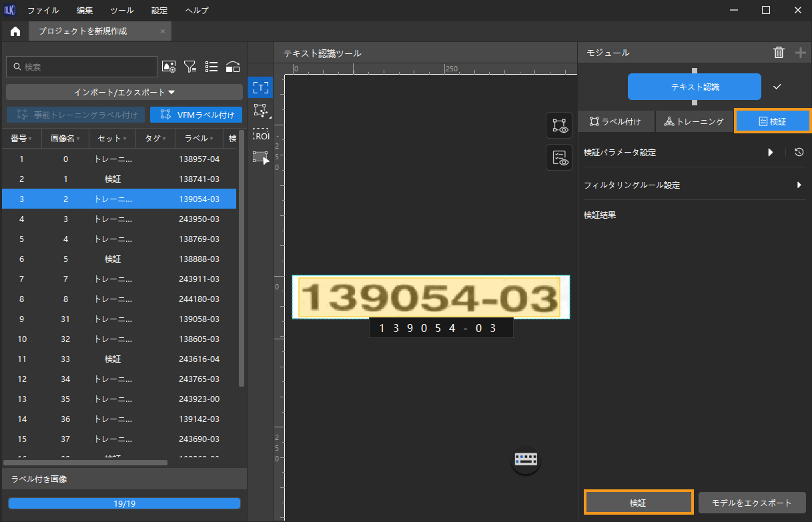Click in the 検索 search field

tap(81, 67)
